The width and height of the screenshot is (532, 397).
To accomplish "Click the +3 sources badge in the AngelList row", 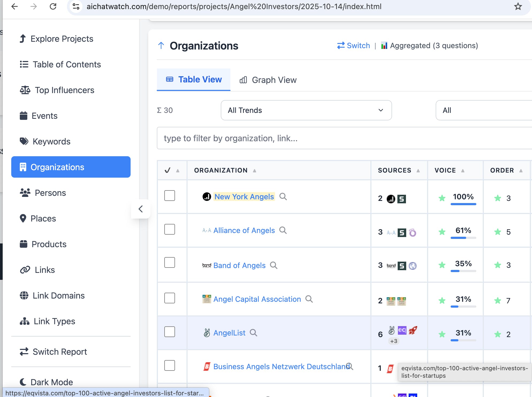I will coord(394,341).
